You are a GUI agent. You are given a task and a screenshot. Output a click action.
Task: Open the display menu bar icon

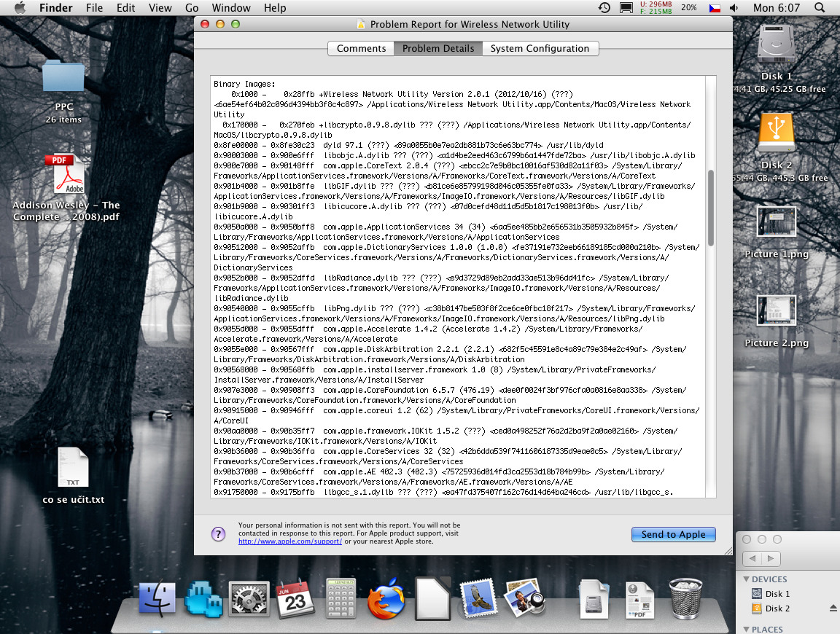(x=626, y=7)
